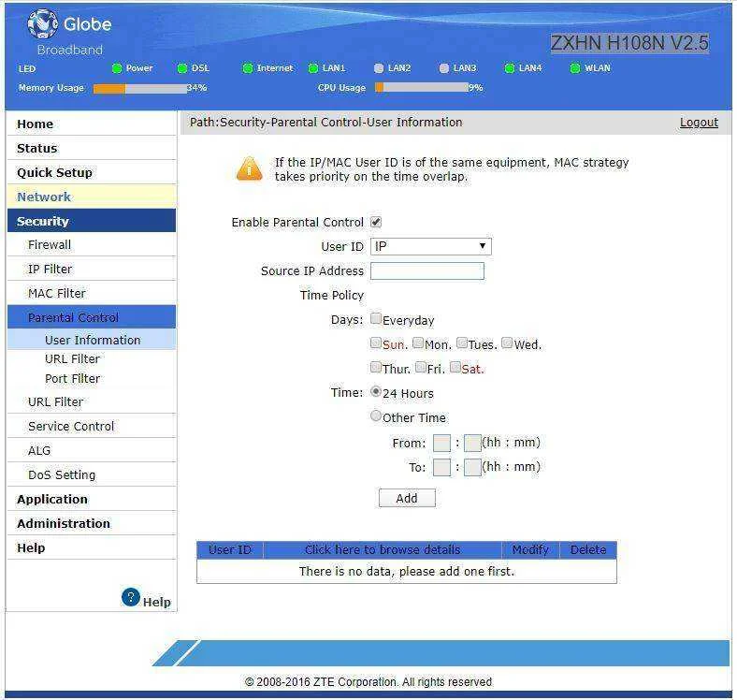Click the Logout link

pos(699,123)
